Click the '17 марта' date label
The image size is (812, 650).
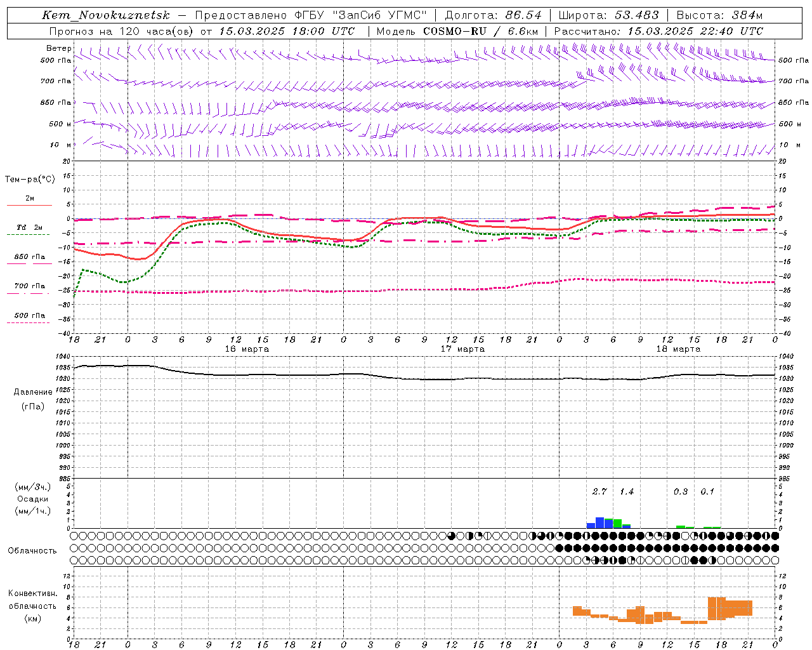[462, 349]
